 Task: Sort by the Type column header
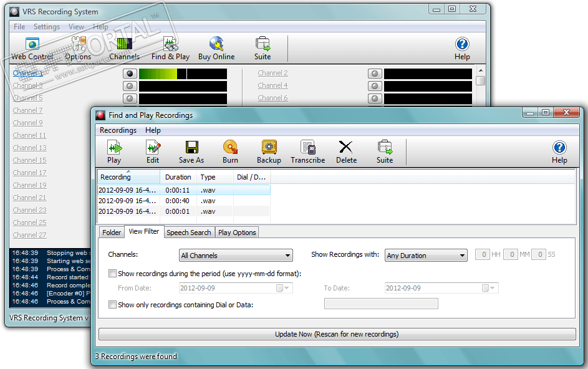tap(215, 177)
